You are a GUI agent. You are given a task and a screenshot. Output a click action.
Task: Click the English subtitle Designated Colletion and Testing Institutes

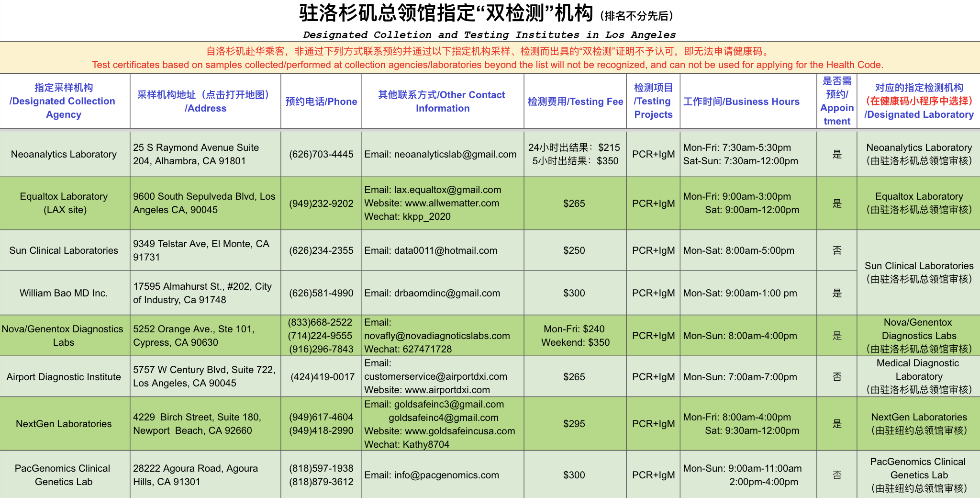[x=489, y=34]
